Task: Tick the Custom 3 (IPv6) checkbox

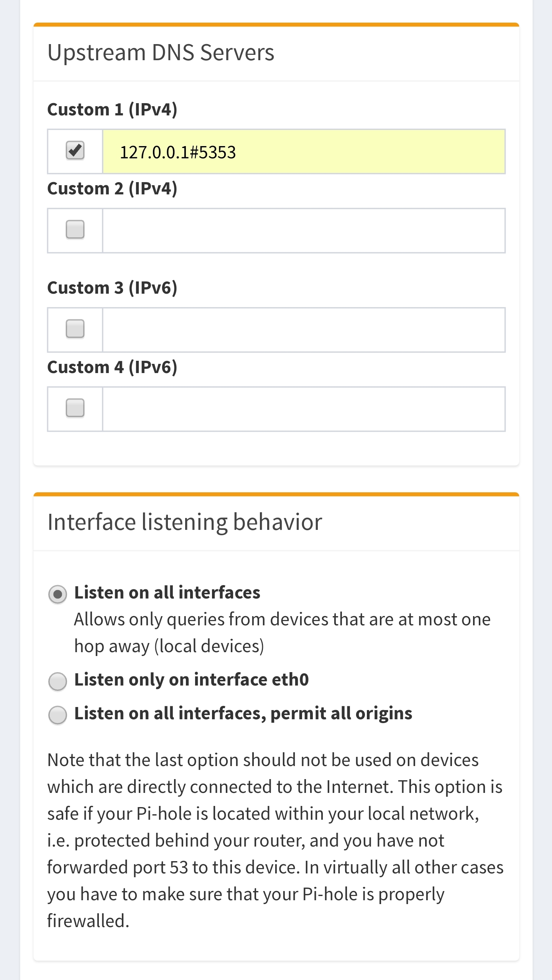Action: 75,329
